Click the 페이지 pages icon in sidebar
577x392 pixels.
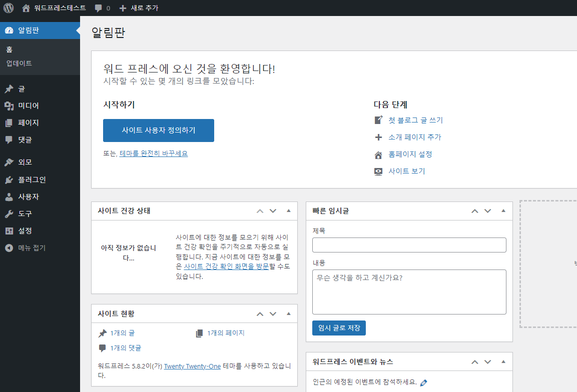(x=9, y=123)
